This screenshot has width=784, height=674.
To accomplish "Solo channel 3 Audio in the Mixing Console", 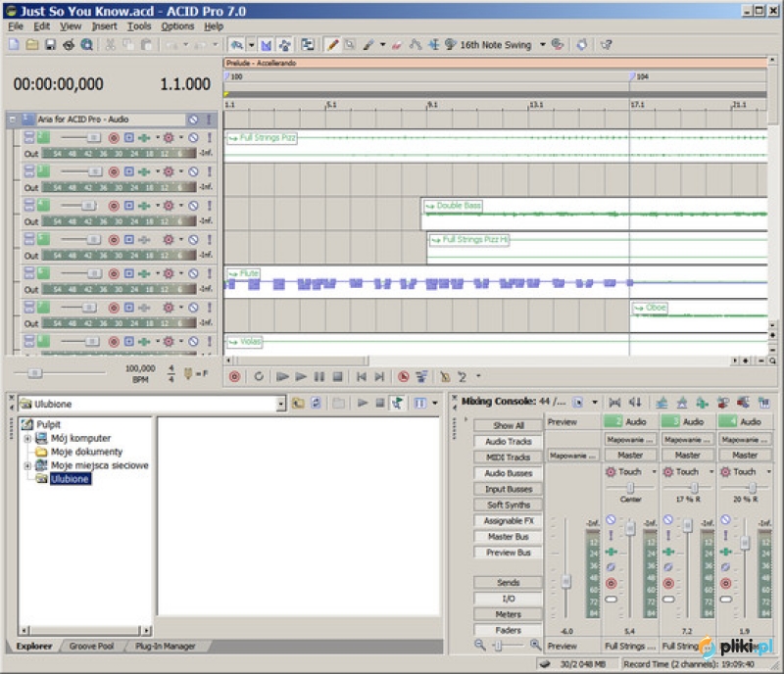I will tap(668, 536).
